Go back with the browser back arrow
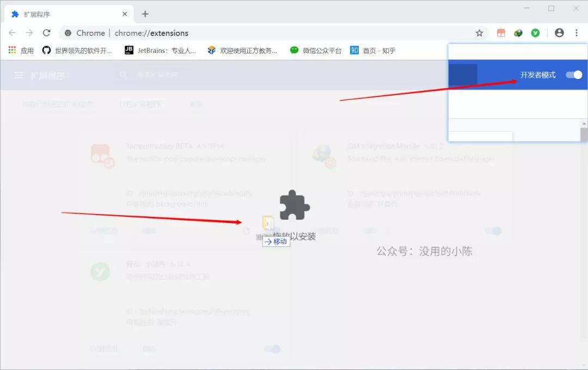 click(x=13, y=33)
